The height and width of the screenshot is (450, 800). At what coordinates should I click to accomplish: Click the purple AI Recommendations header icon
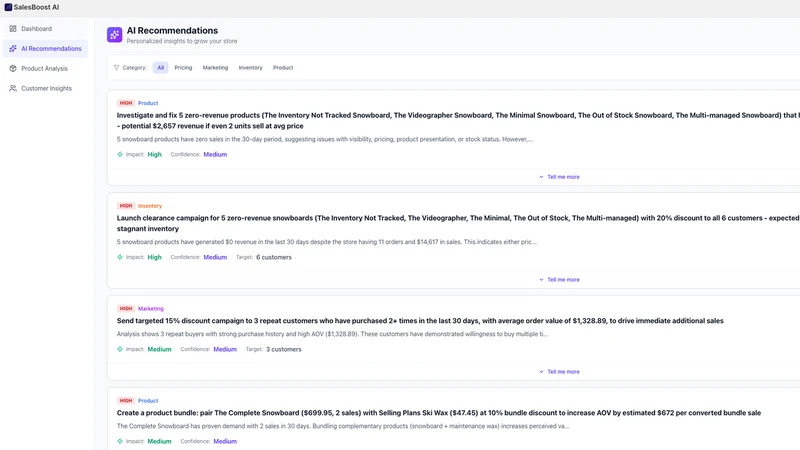point(114,35)
